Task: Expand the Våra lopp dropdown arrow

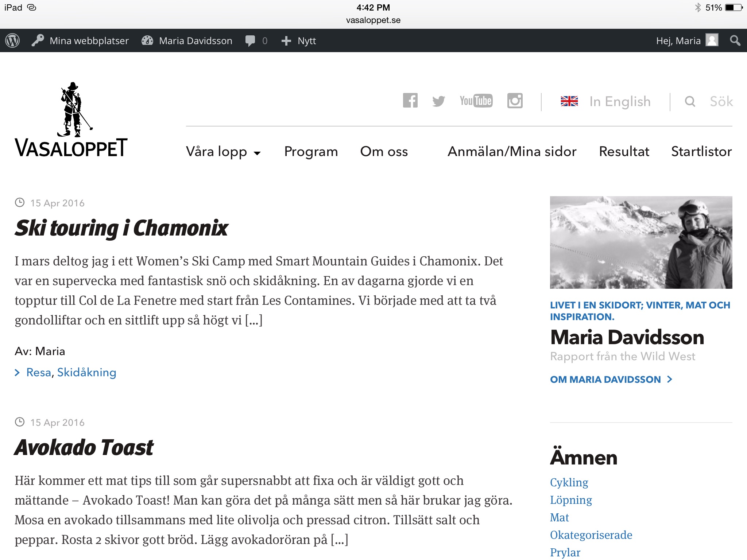Action: pos(257,153)
